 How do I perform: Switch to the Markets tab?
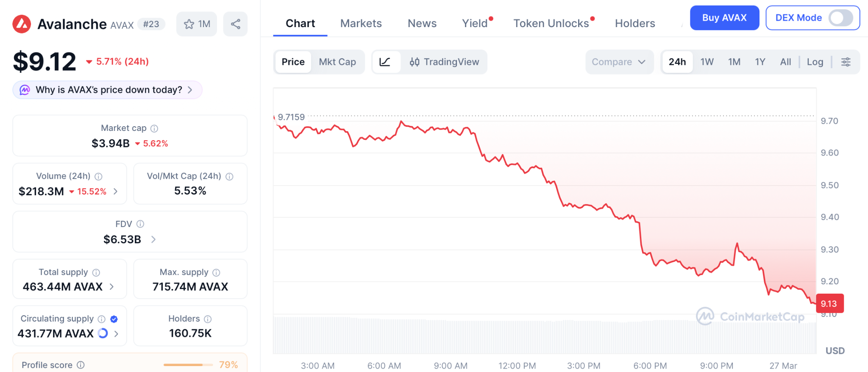361,23
